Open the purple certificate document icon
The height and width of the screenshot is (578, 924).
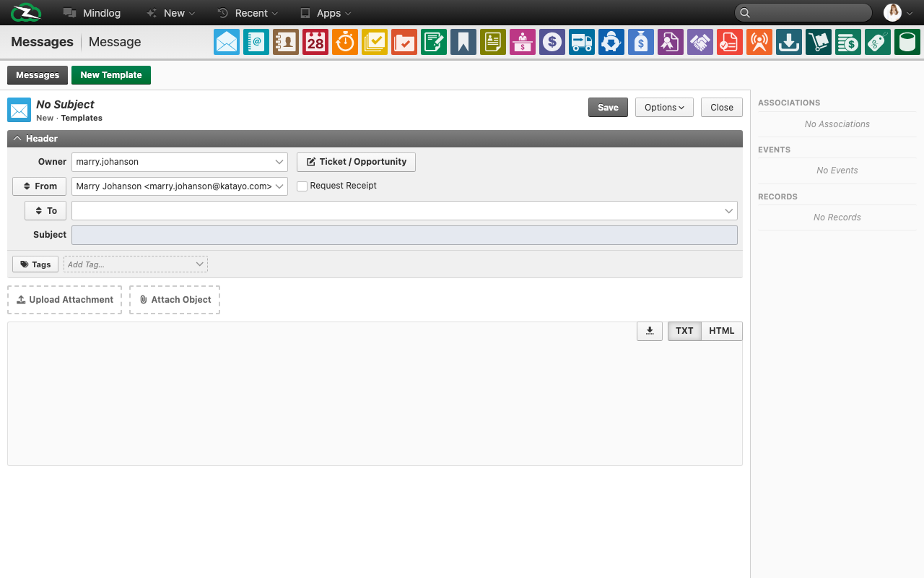[x=671, y=42]
